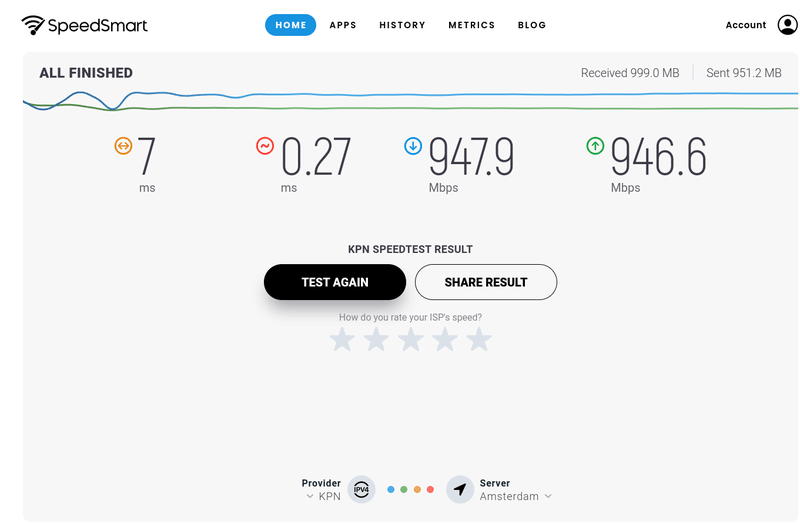
Task: Expand the Provider KPN chevron
Action: click(310, 496)
